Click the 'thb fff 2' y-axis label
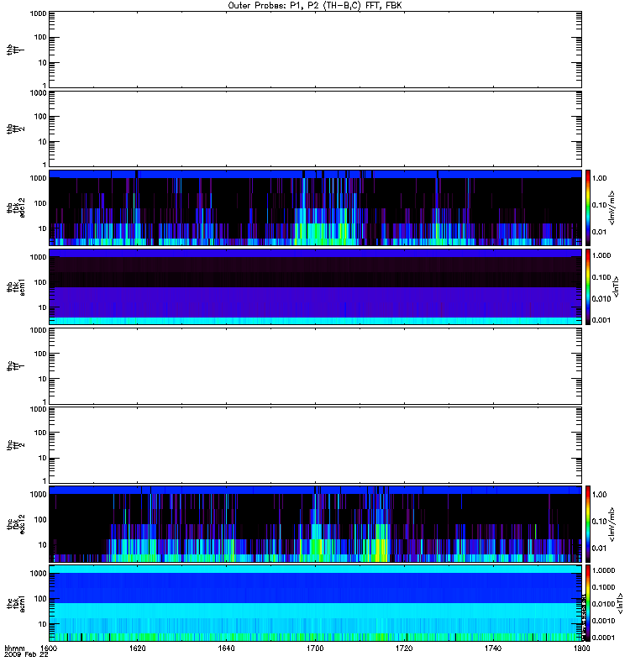Viewport: 630px width, 672px height. point(15,129)
